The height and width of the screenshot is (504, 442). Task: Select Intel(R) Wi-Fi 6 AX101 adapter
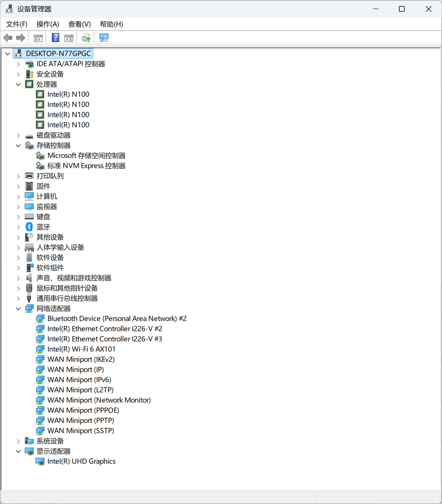tap(81, 349)
